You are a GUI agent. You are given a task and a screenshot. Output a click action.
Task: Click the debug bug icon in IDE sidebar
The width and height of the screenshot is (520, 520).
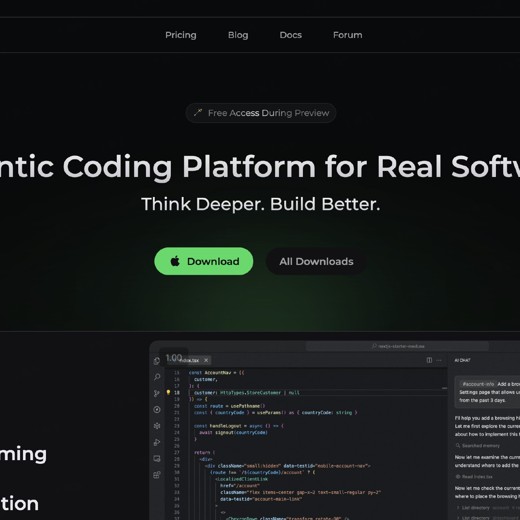[157, 426]
